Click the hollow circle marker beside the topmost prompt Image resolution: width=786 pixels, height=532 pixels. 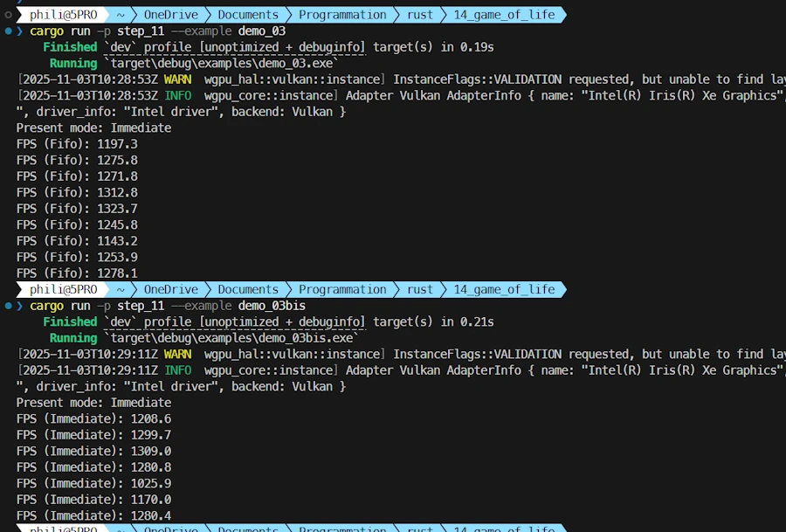tap(8, 15)
